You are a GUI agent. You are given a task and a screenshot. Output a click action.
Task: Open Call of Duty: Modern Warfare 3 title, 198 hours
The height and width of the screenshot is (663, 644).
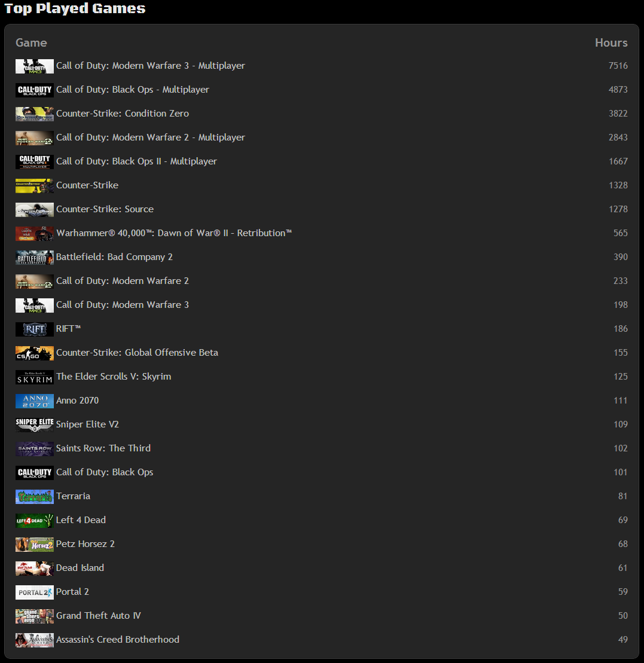[123, 305]
